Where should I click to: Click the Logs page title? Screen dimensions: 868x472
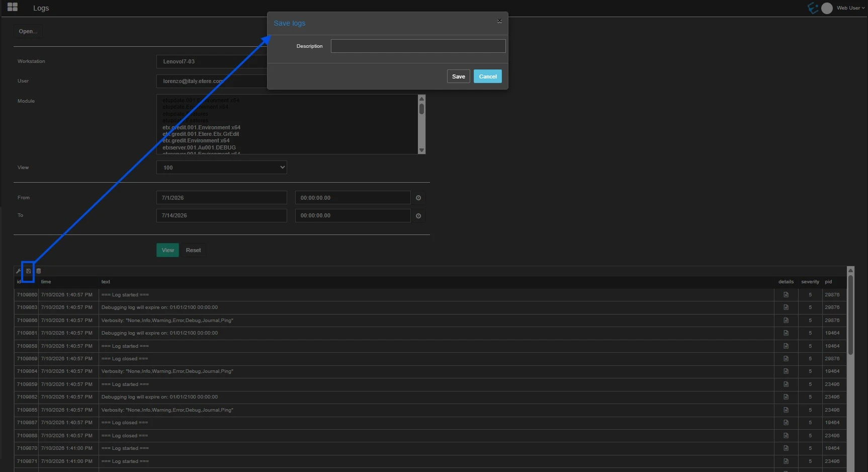[41, 8]
